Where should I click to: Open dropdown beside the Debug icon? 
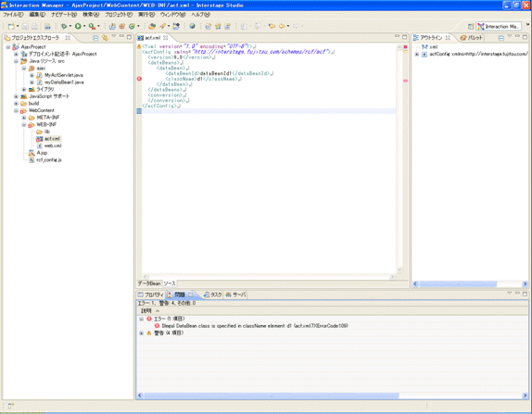(x=70, y=26)
